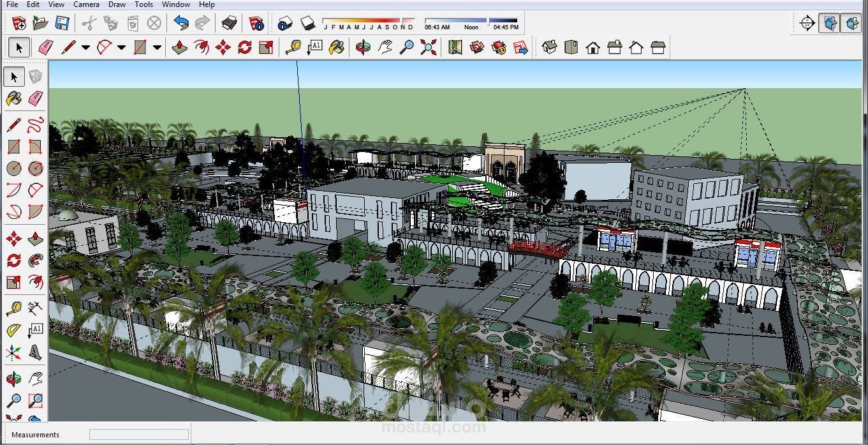Image resolution: width=868 pixels, height=445 pixels.
Task: Open the Arc tool dropdown arrow
Action: 121,47
